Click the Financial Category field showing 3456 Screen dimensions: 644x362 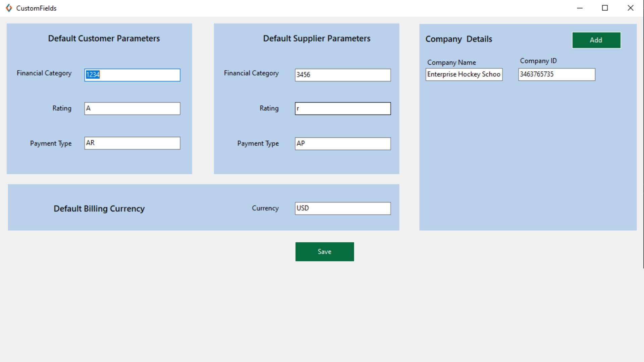pos(342,74)
